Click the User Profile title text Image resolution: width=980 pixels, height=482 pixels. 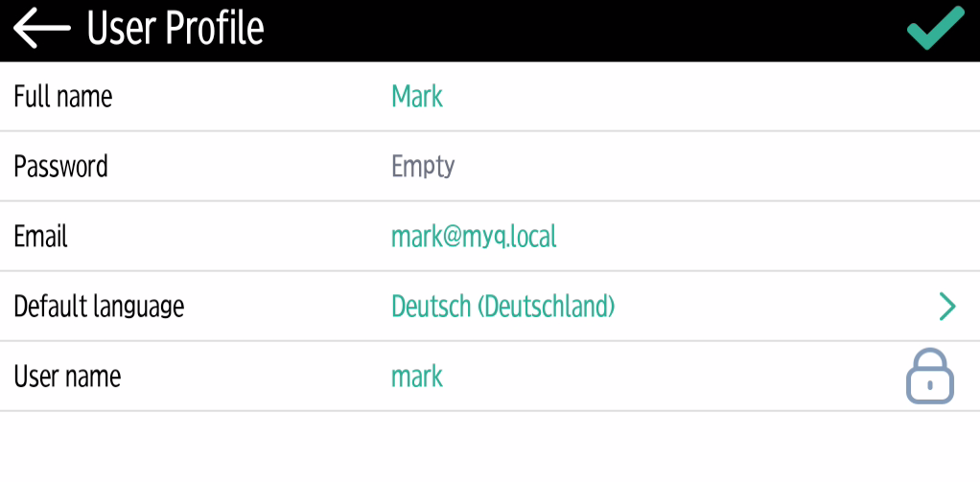[x=175, y=30]
